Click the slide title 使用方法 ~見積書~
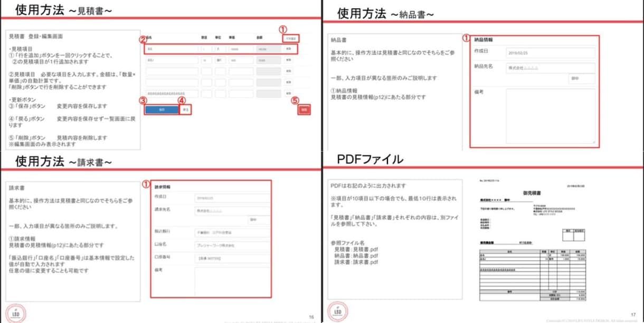This screenshot has height=323, width=644. [63, 9]
